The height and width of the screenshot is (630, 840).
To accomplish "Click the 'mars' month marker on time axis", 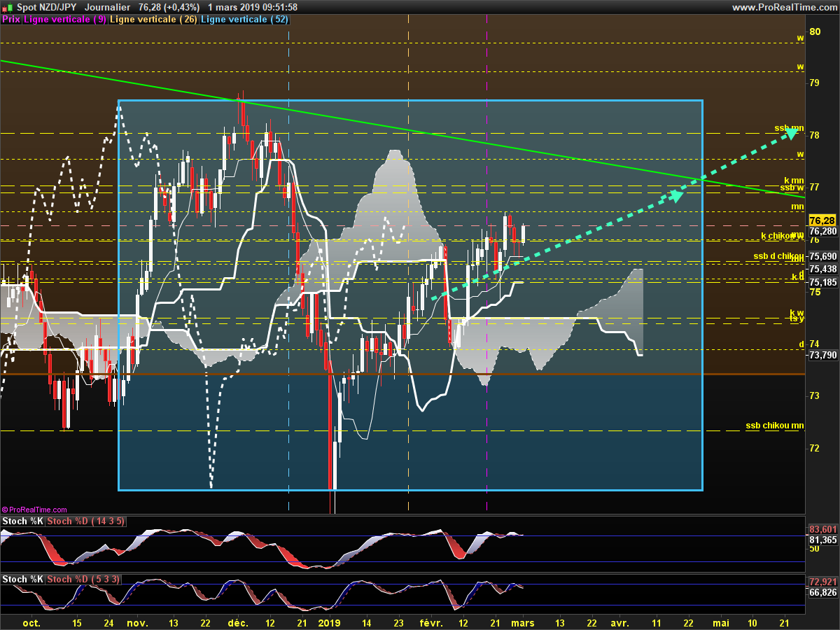I will click(x=524, y=622).
